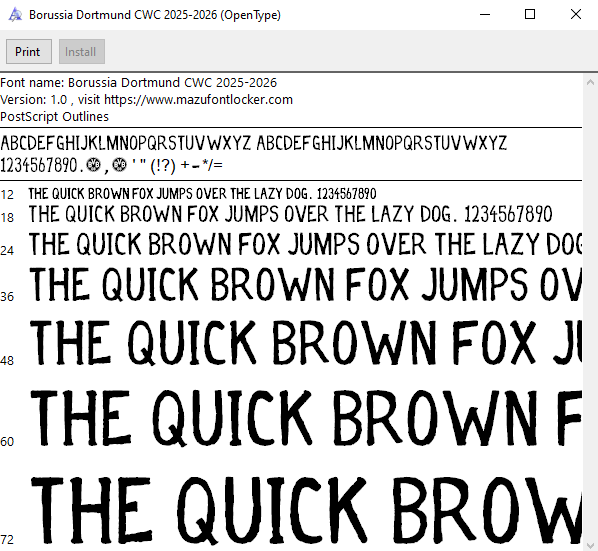Select the 'Font name: Borussia Dortmund CWC 2025-2026' line
Viewport: 598px width, 551px height.
coord(138,83)
